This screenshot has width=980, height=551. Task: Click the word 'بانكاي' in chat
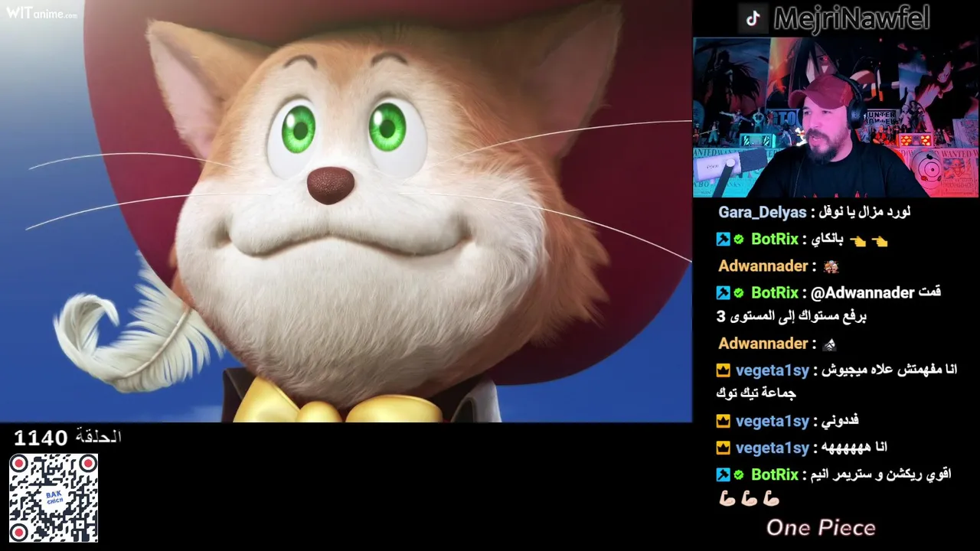(828, 240)
